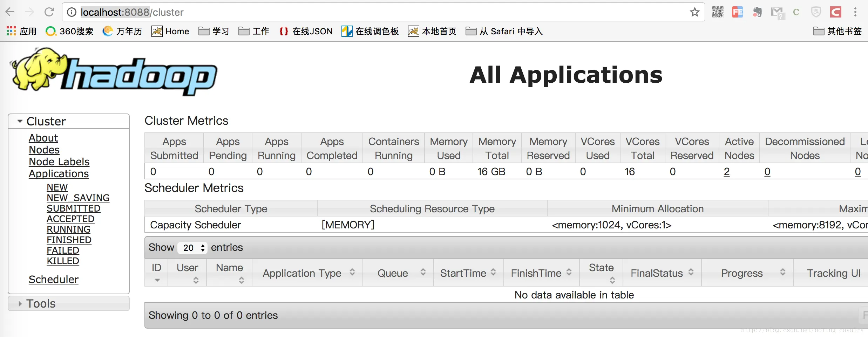Open the 从 Safari 中导入 bookmark folder
This screenshot has height=337, width=868.
point(504,31)
